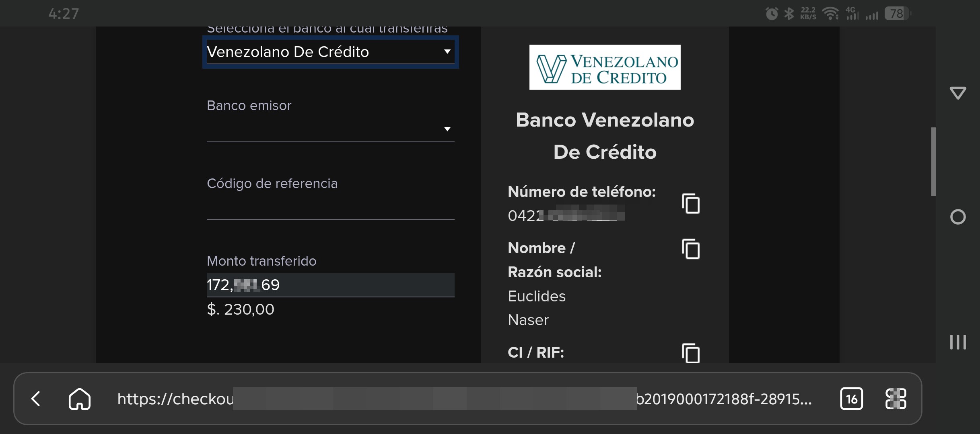Screen dimensions: 980x434
Task: Tap the Android home circle button
Action: (958, 217)
